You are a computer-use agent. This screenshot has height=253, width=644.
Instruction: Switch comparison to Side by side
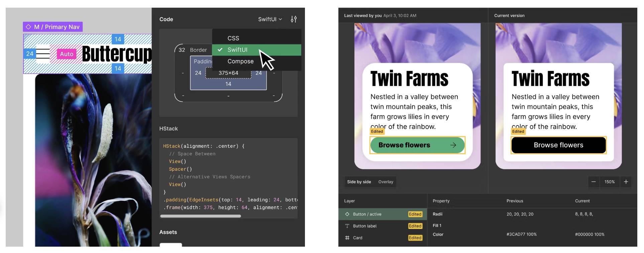pyautogui.click(x=359, y=182)
